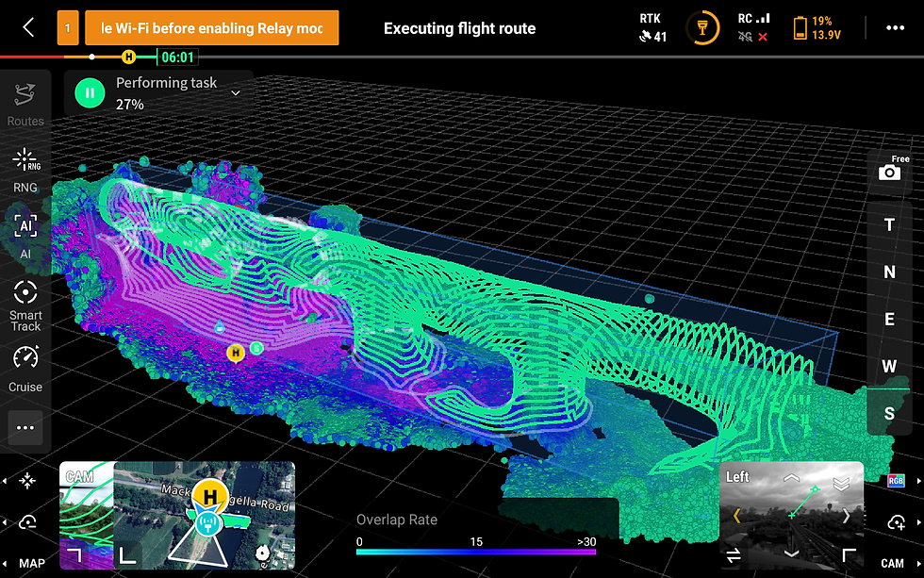Click the Overlap Rate legend label
The height and width of the screenshot is (578, 924).
397,520
